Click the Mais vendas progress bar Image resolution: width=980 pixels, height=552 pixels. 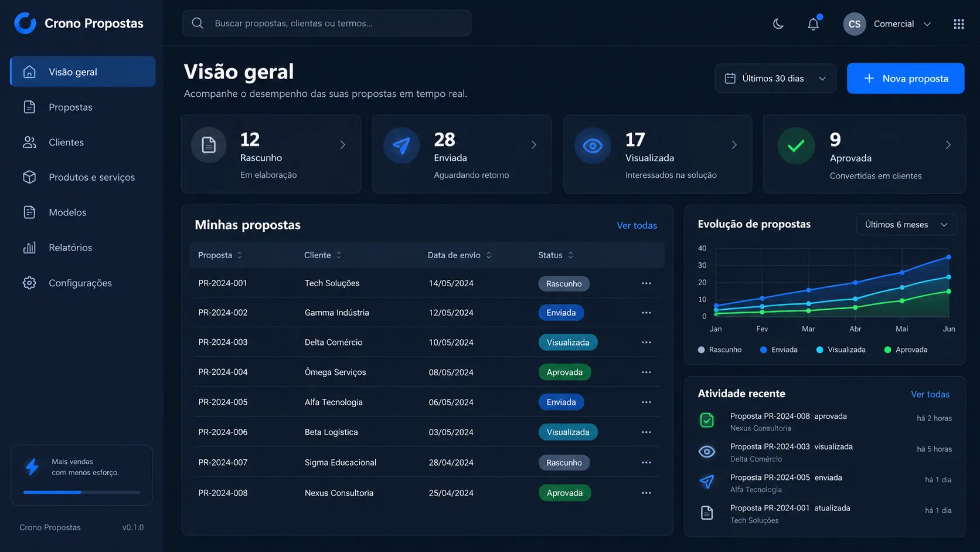(81, 492)
